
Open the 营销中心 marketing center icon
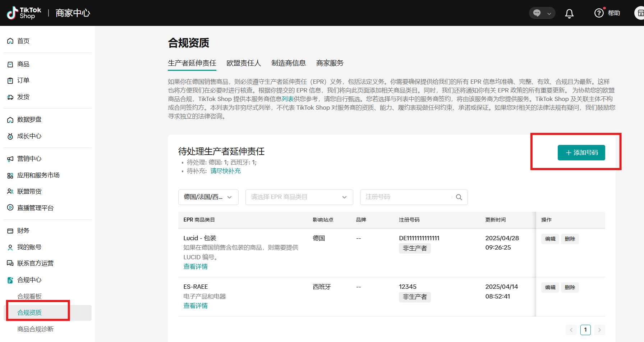10,159
